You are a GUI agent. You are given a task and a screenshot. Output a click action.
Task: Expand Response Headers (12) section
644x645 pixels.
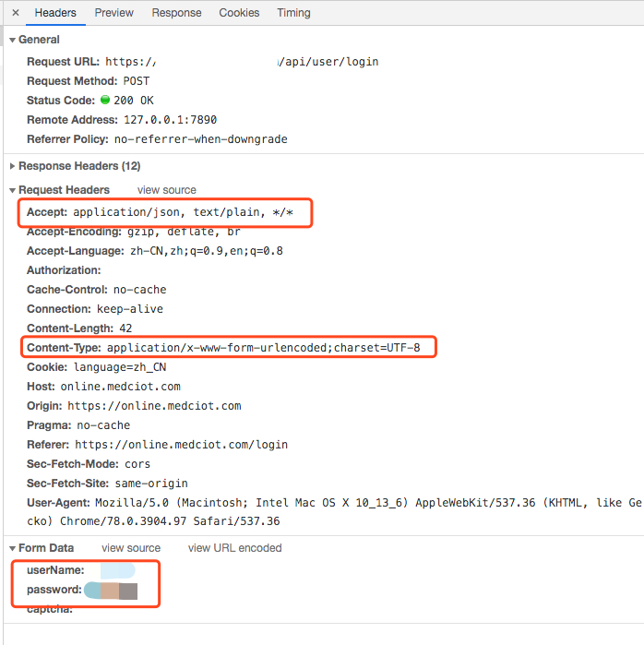[12, 166]
